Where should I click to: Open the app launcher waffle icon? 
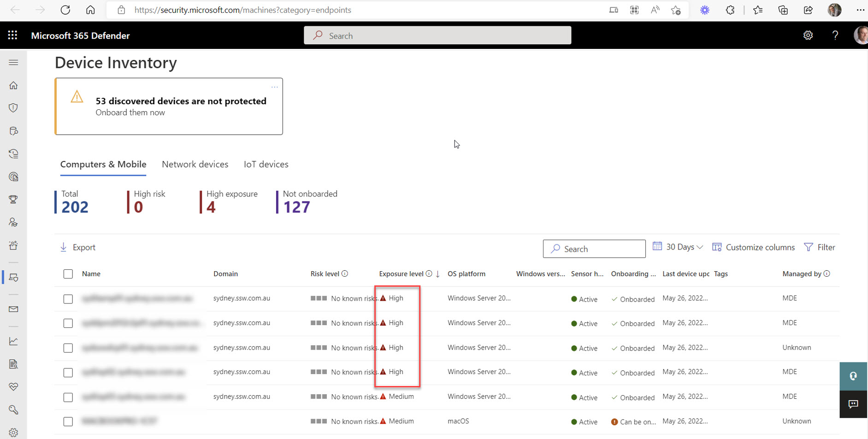coord(12,36)
